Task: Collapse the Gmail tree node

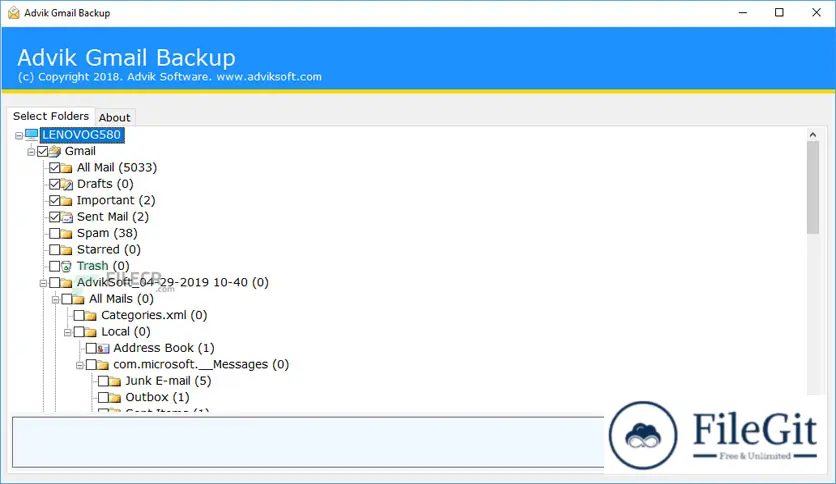Action: 31,152
